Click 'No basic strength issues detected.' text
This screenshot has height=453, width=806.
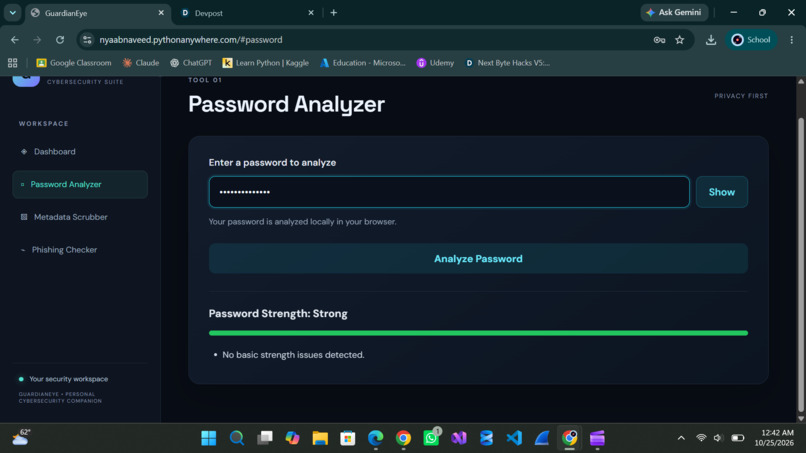(x=293, y=355)
